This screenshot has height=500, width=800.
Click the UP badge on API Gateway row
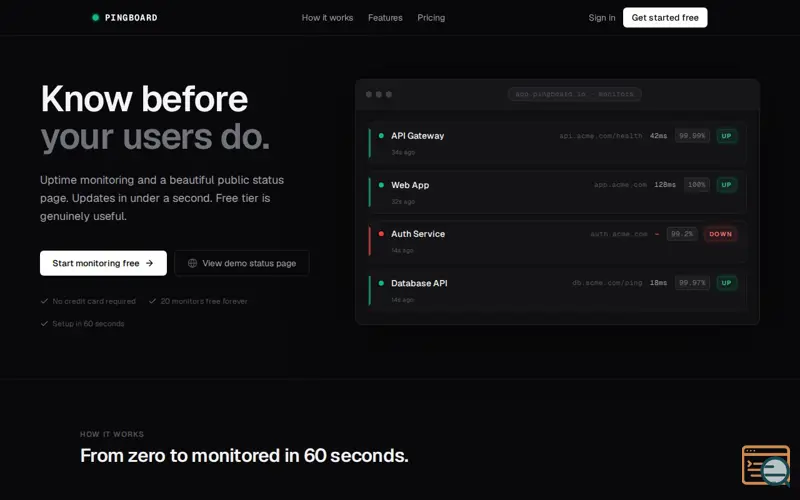727,136
